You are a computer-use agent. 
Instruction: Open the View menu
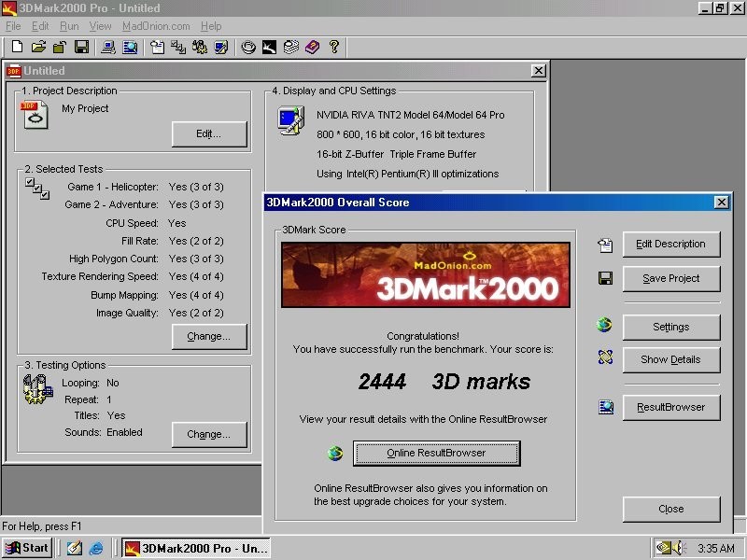click(x=100, y=26)
